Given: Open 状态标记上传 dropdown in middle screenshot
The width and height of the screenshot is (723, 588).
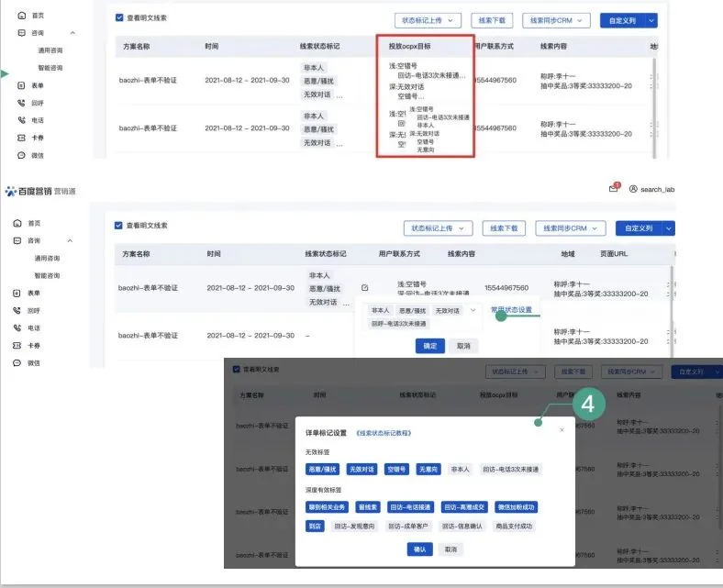Looking at the screenshot, I should [438, 228].
